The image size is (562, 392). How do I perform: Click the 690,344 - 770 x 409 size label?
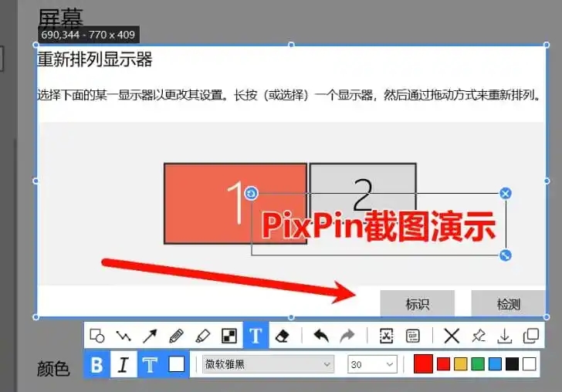click(x=88, y=35)
